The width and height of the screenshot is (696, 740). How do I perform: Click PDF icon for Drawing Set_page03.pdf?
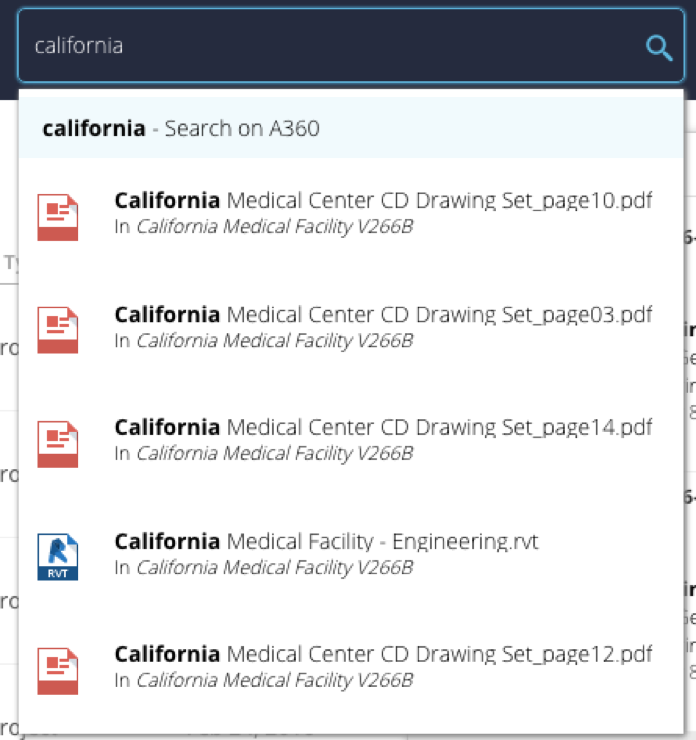click(57, 330)
